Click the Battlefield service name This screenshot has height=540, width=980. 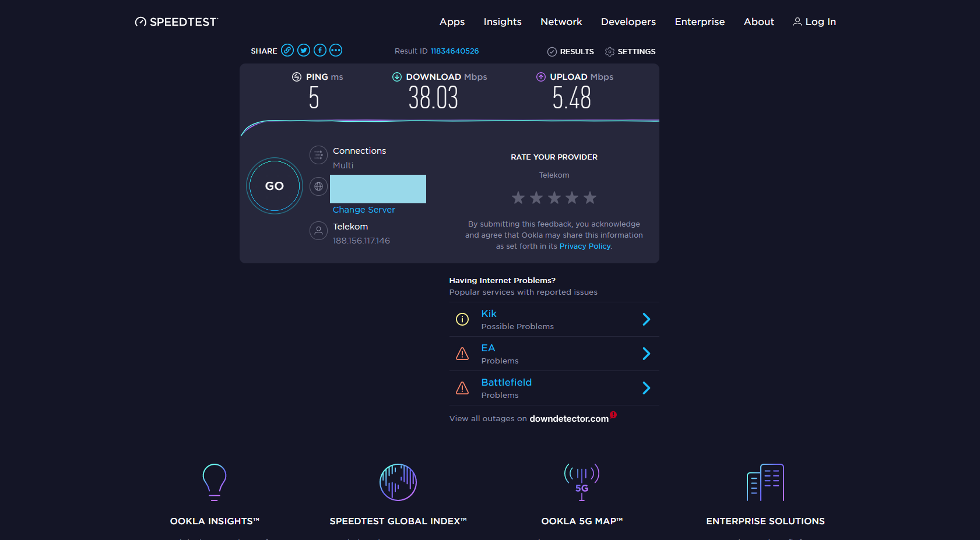[507, 382]
